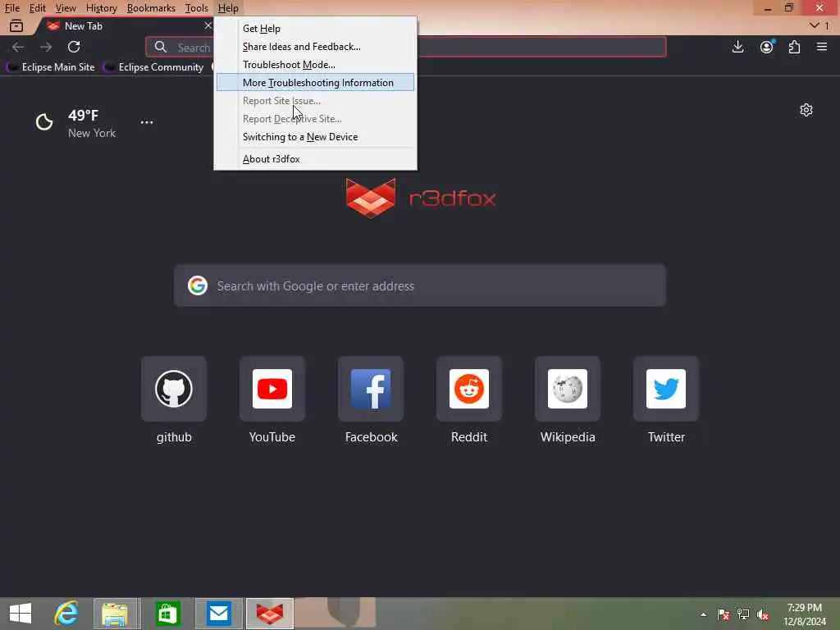Open About r3dfox
Image resolution: width=840 pixels, height=630 pixels.
click(315, 159)
